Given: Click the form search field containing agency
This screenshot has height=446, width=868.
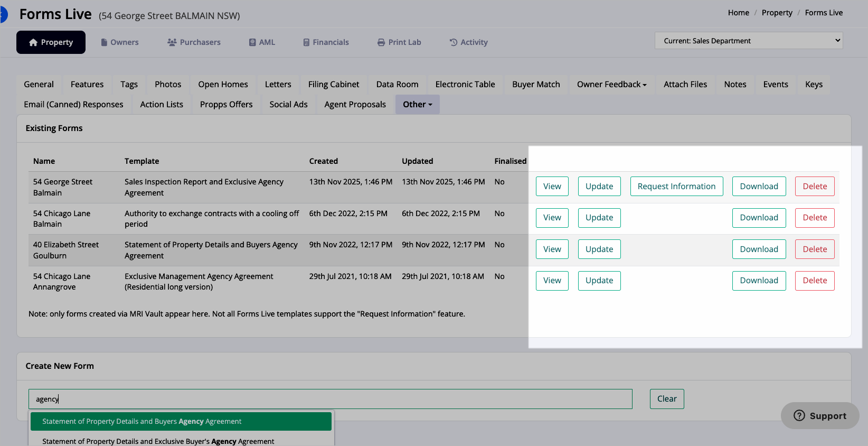Looking at the screenshot, I should pos(331,399).
